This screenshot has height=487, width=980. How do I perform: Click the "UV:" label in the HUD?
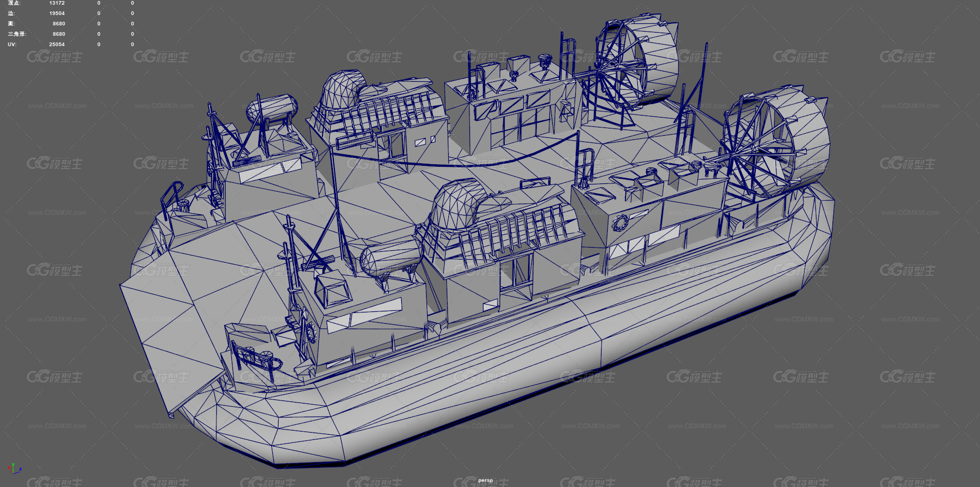pos(12,45)
